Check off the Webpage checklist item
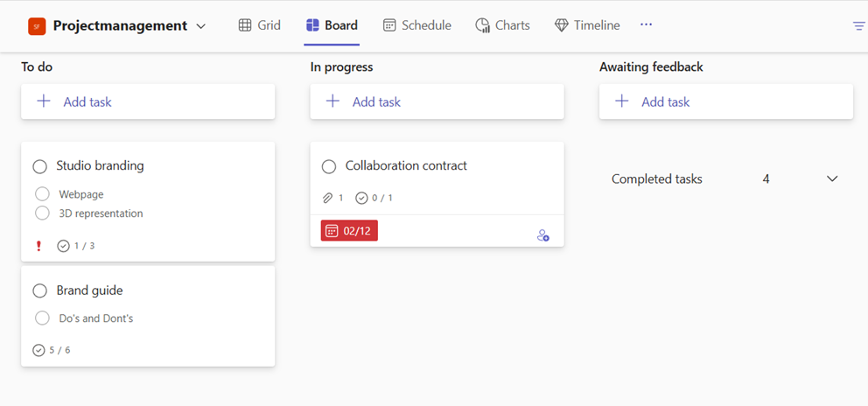 [42, 194]
